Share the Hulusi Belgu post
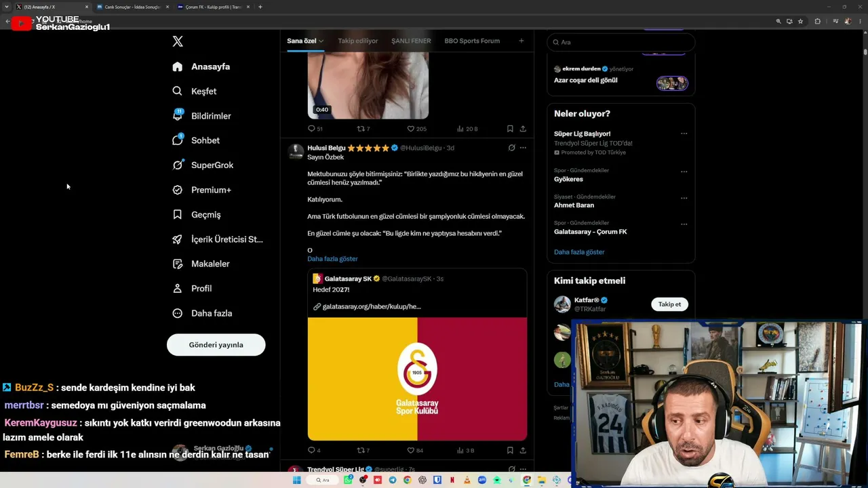The image size is (868, 488). [x=523, y=450]
